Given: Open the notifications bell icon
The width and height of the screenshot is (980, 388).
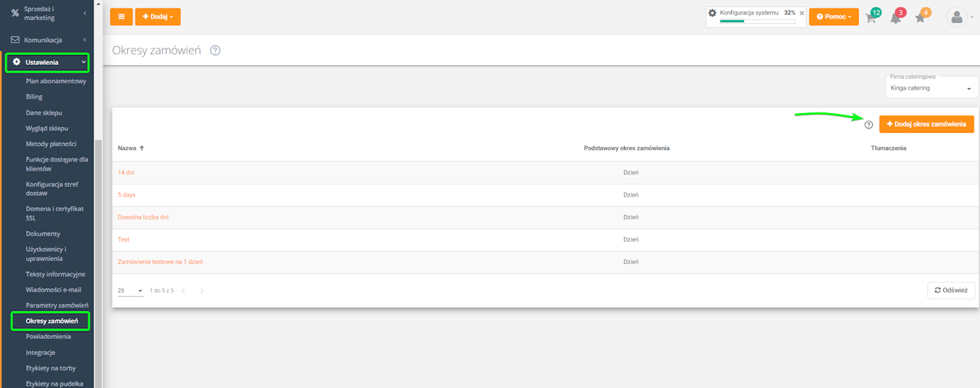Looking at the screenshot, I should [896, 18].
